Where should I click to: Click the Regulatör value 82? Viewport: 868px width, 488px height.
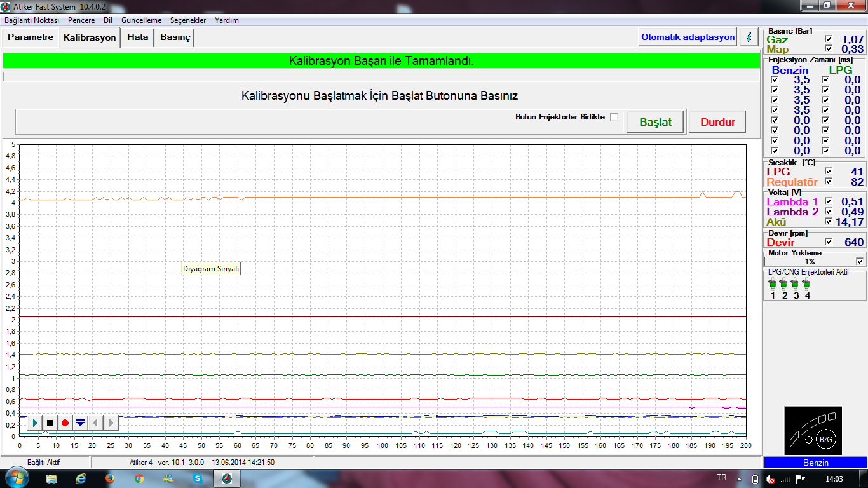(857, 182)
